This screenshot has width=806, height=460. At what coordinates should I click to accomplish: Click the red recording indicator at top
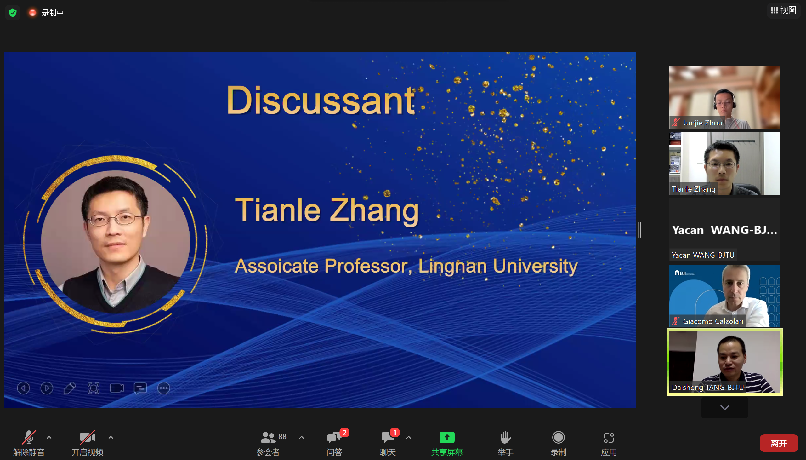[32, 12]
